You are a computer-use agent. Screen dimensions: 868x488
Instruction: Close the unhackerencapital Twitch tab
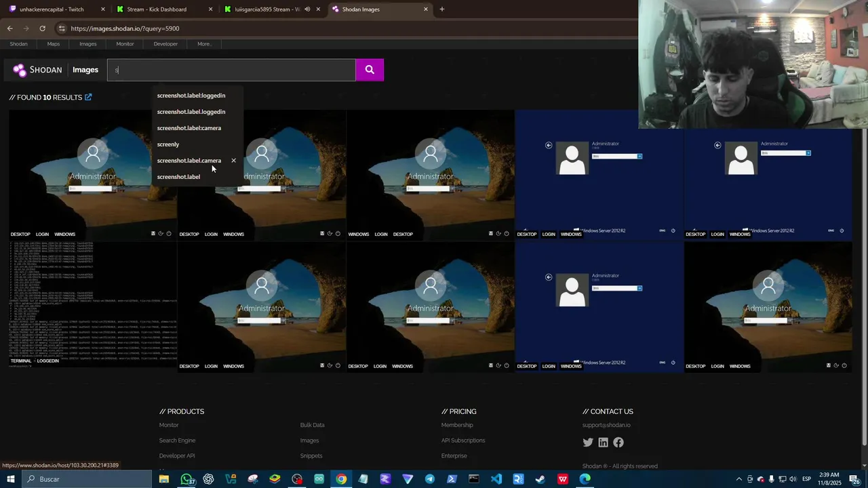(103, 9)
